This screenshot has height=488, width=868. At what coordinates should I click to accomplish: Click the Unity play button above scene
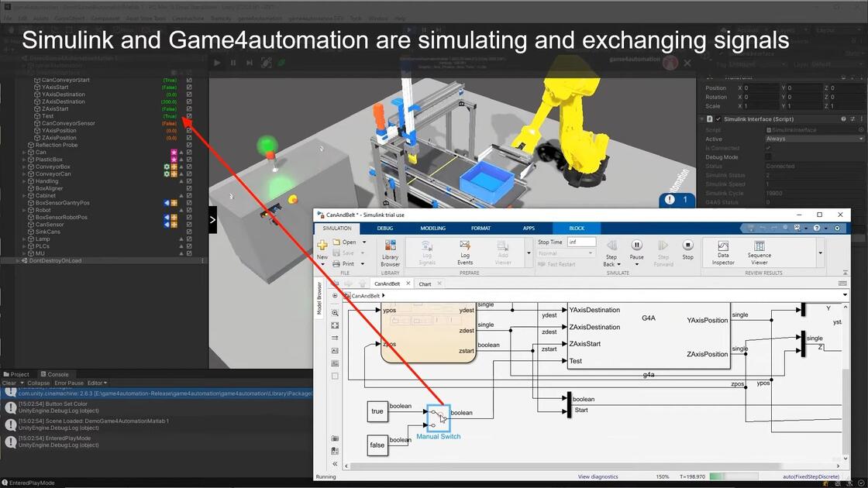[x=217, y=63]
